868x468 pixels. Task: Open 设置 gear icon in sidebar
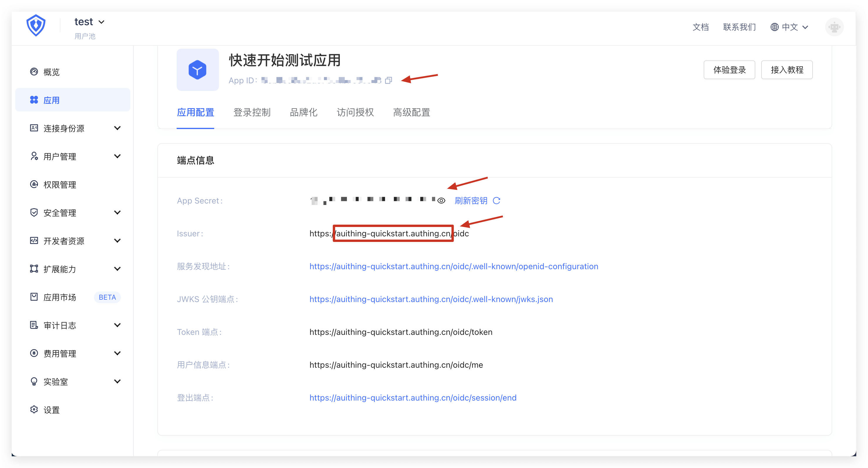pyautogui.click(x=34, y=410)
